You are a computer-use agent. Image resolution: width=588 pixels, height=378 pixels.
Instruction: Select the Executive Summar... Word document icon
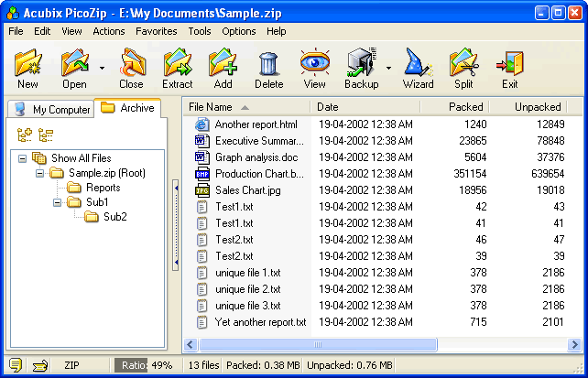(202, 141)
